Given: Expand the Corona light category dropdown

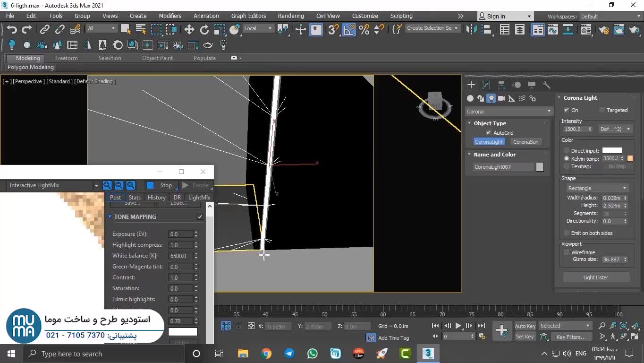Looking at the screenshot, I should tap(508, 112).
